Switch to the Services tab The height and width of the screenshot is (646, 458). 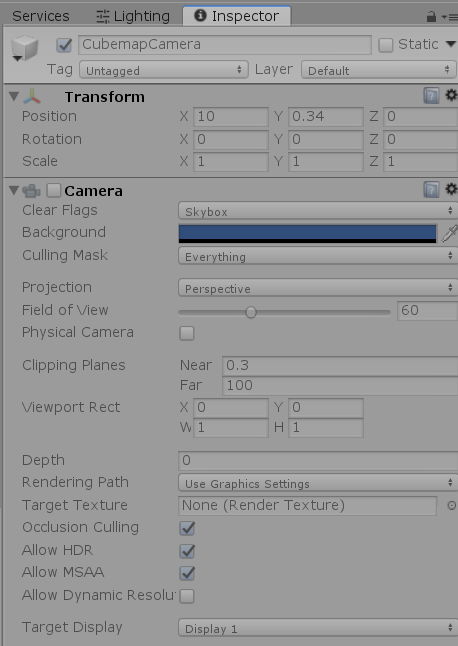tap(41, 16)
